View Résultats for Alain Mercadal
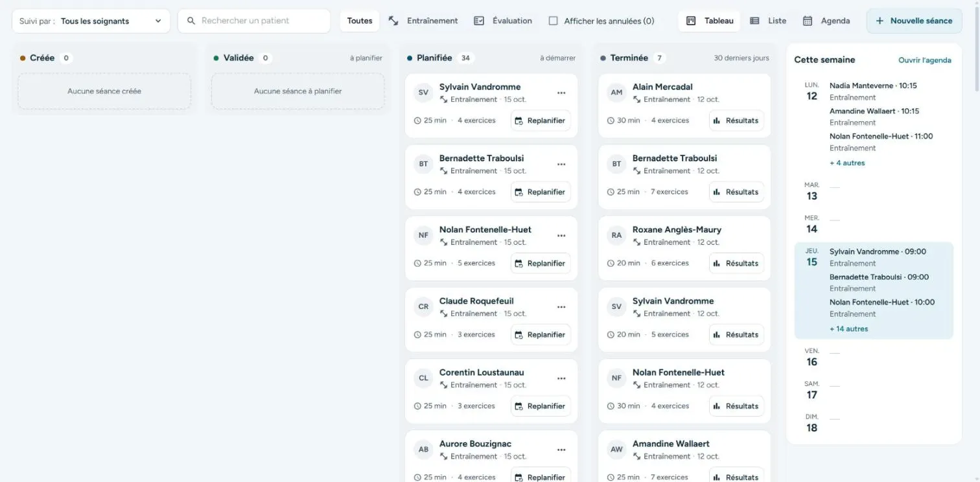The height and width of the screenshot is (482, 980). tap(736, 120)
